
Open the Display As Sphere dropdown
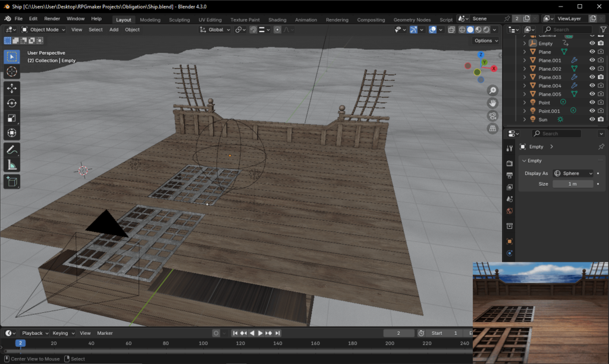tap(573, 174)
